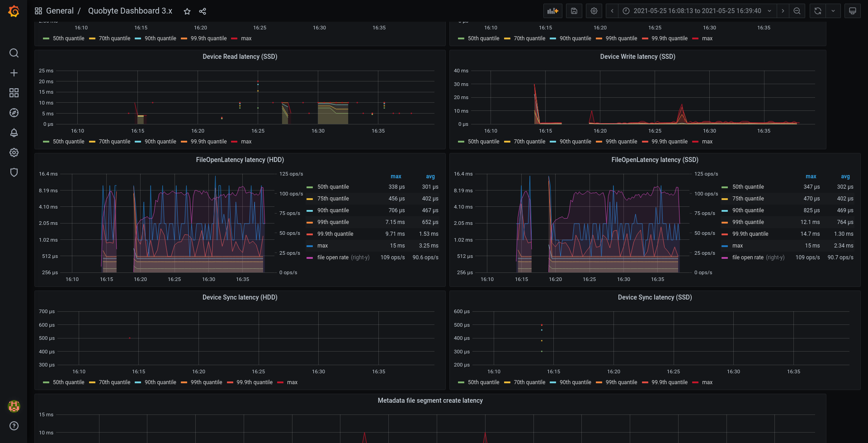The image size is (868, 443).
Task: Go to General folder breadcrumb
Action: (60, 11)
